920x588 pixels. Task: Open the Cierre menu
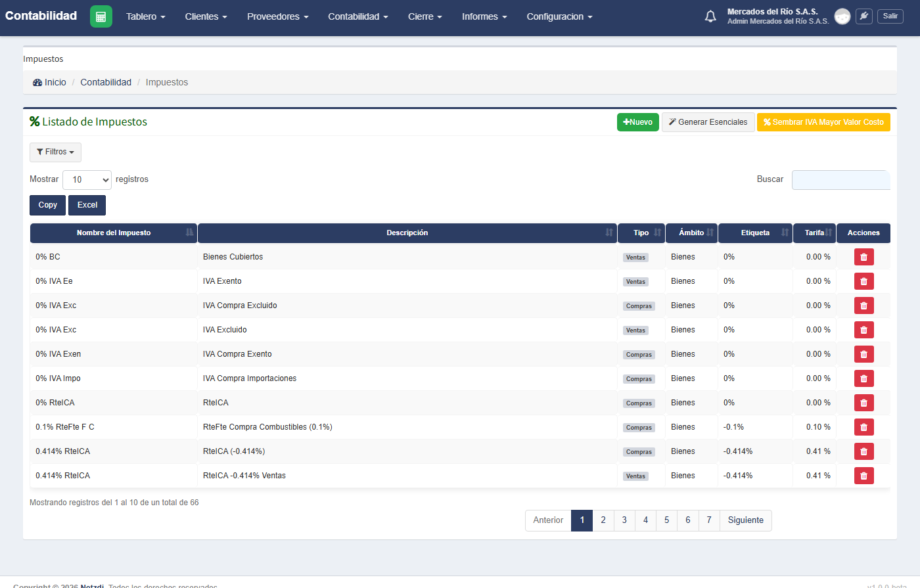[x=425, y=16]
